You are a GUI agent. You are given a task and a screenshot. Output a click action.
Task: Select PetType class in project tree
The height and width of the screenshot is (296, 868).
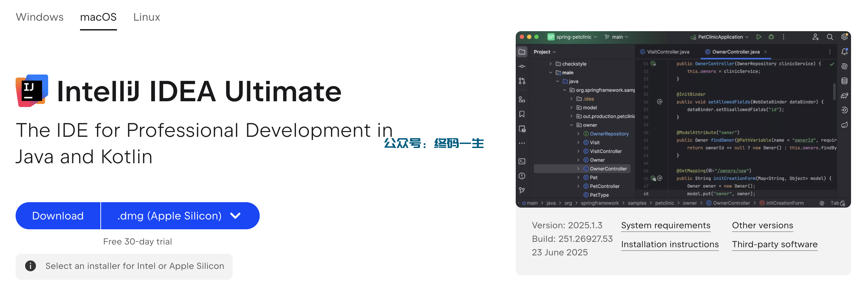click(599, 195)
